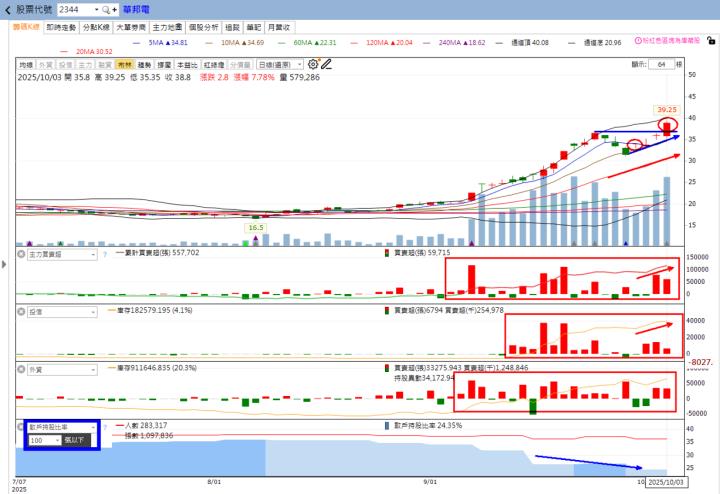Switch to the 個股分析 tab
The image size is (720, 494).
(x=204, y=28)
